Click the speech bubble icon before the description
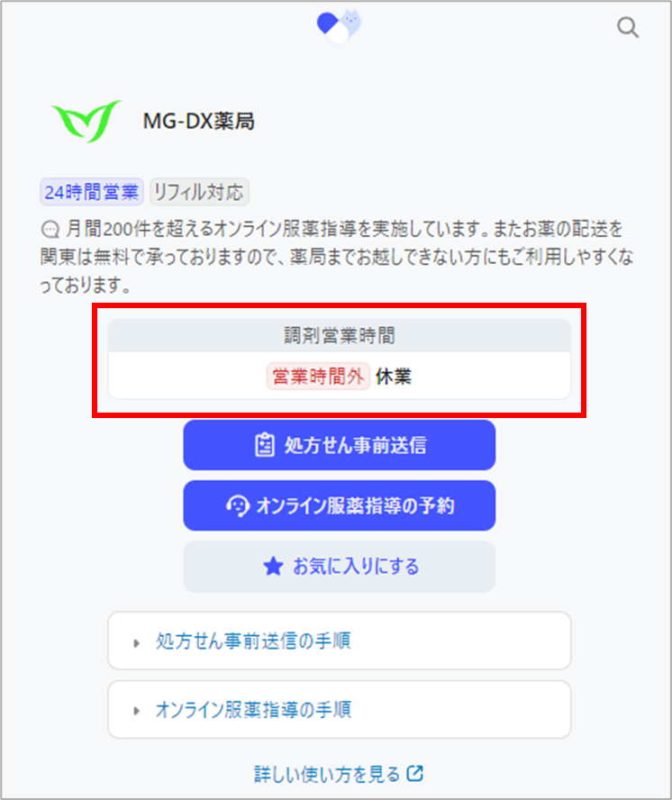The height and width of the screenshot is (800, 672). coord(50,230)
